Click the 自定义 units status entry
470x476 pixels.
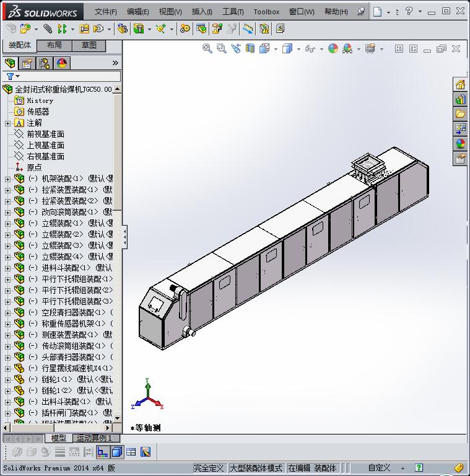(x=379, y=468)
